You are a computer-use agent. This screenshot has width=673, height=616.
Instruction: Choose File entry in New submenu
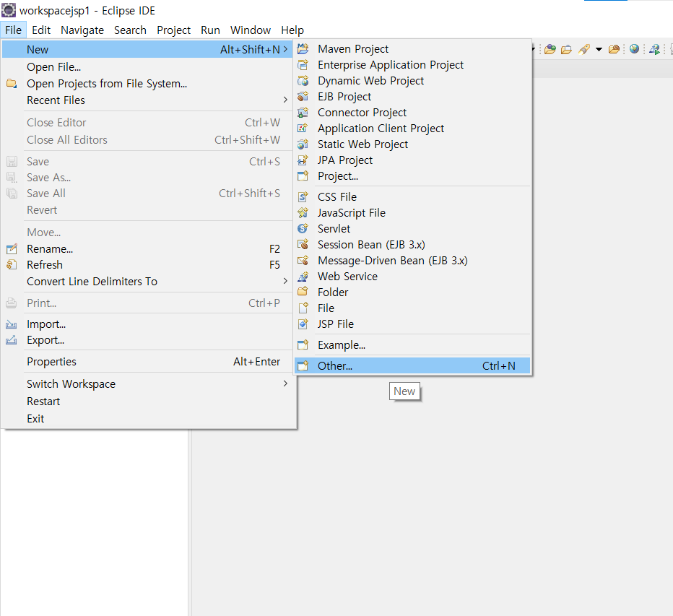[x=412, y=308]
